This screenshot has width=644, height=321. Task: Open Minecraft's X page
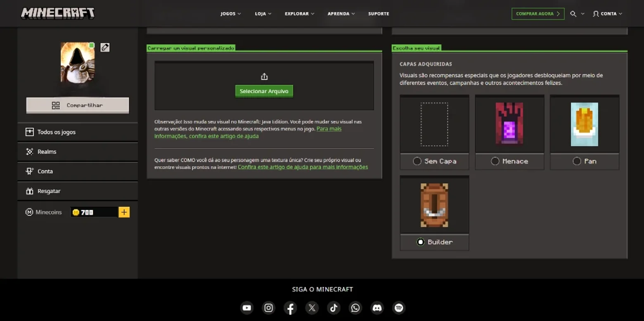(312, 308)
